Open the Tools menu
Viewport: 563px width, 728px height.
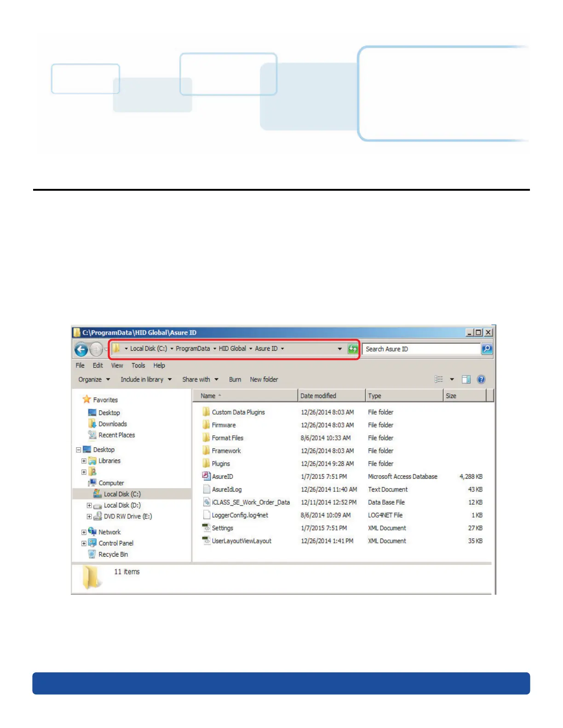click(138, 365)
